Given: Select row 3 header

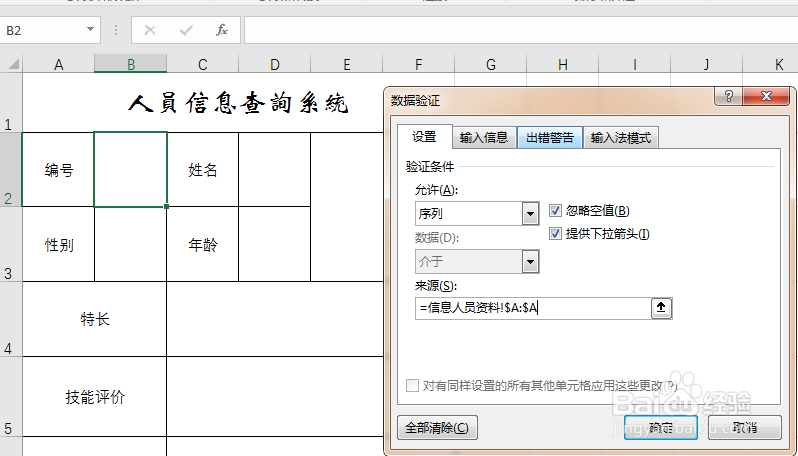Looking at the screenshot, I should click(x=11, y=244).
